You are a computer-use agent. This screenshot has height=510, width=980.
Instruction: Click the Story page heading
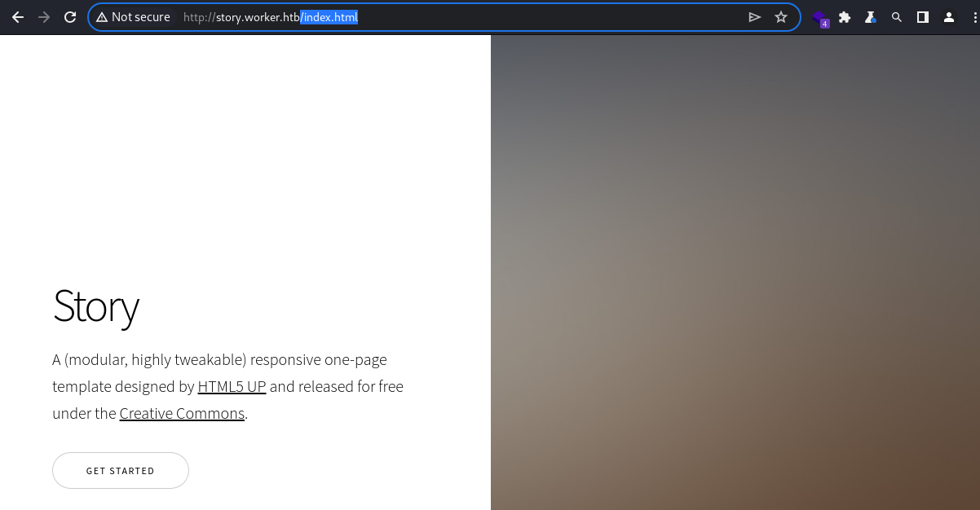click(x=96, y=306)
